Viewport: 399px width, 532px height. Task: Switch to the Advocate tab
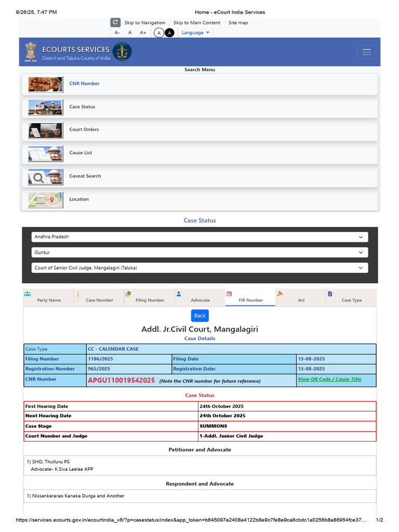200,297
